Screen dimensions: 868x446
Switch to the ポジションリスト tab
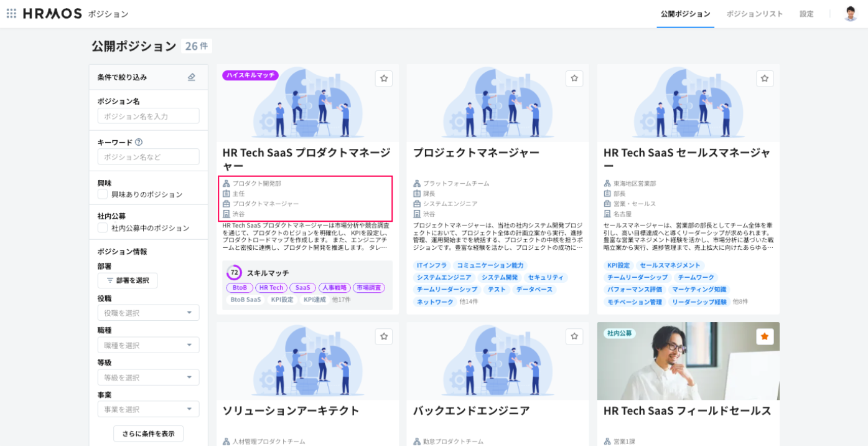tap(754, 14)
